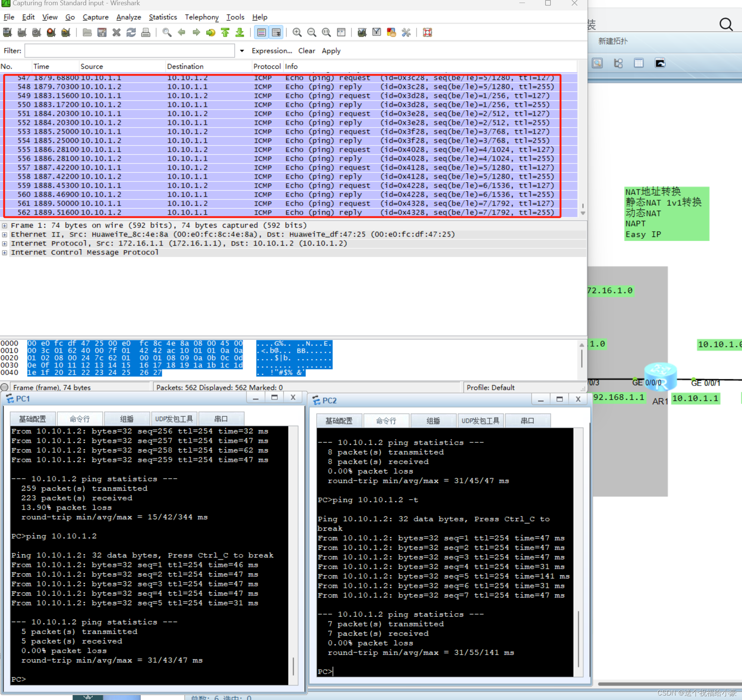Toggle Colorize Packet List button
Image resolution: width=742 pixels, height=700 pixels.
262,33
